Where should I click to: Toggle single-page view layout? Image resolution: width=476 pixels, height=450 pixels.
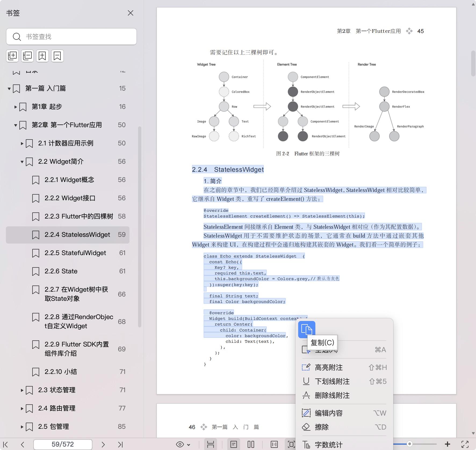tap(234, 444)
